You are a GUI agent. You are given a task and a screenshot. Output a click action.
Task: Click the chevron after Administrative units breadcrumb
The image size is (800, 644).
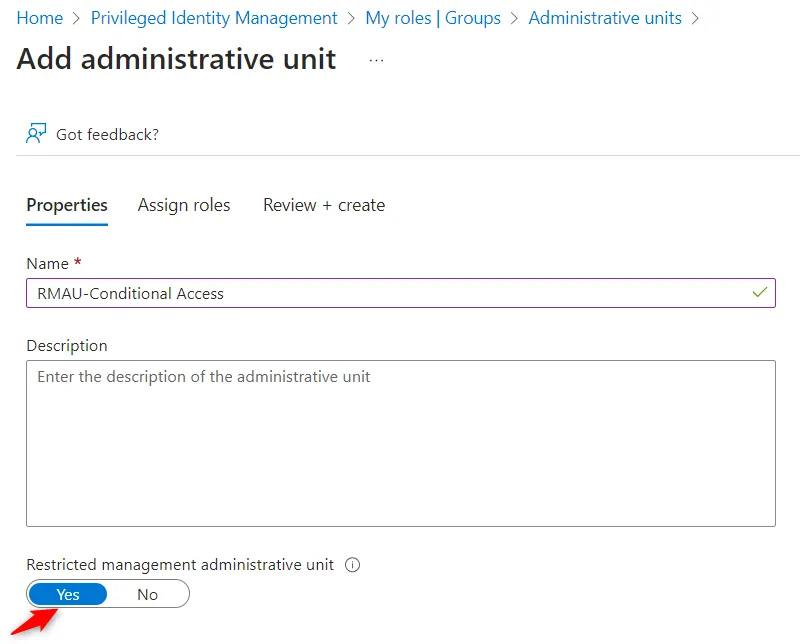click(x=696, y=18)
